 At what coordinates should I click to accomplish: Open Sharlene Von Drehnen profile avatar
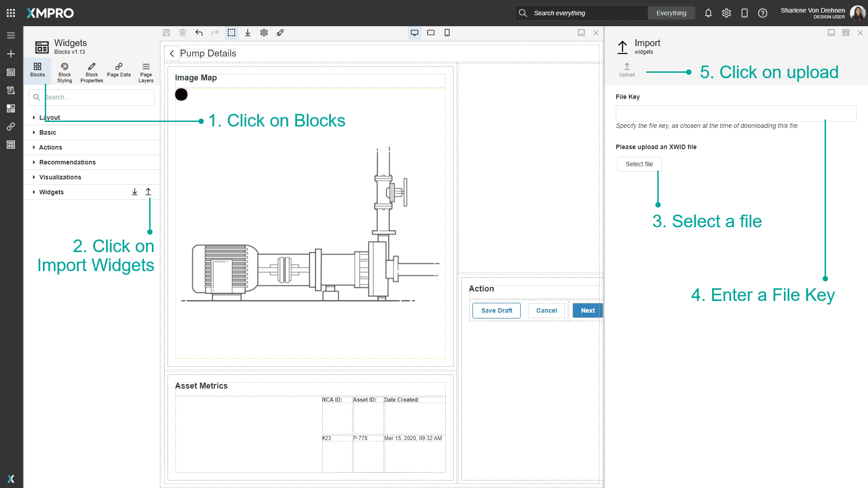[x=858, y=13]
